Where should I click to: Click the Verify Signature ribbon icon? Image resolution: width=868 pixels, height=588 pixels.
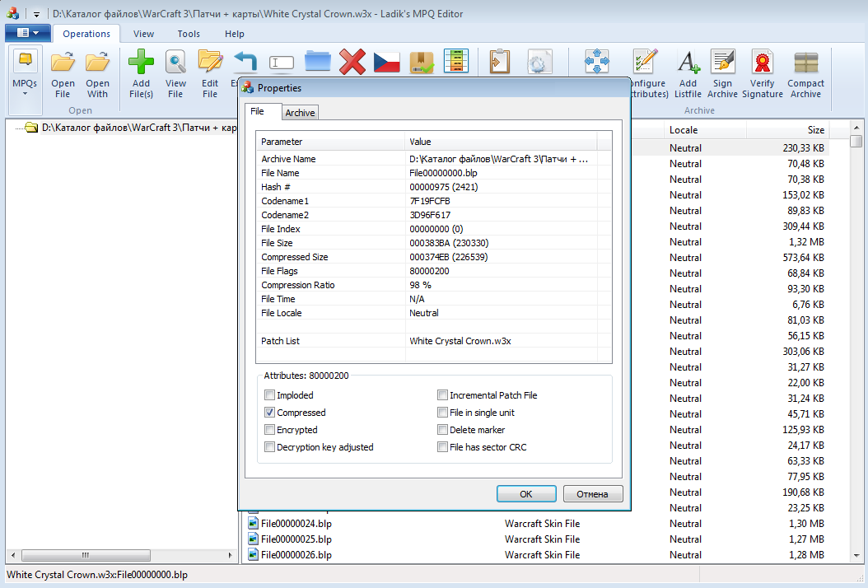point(763,62)
